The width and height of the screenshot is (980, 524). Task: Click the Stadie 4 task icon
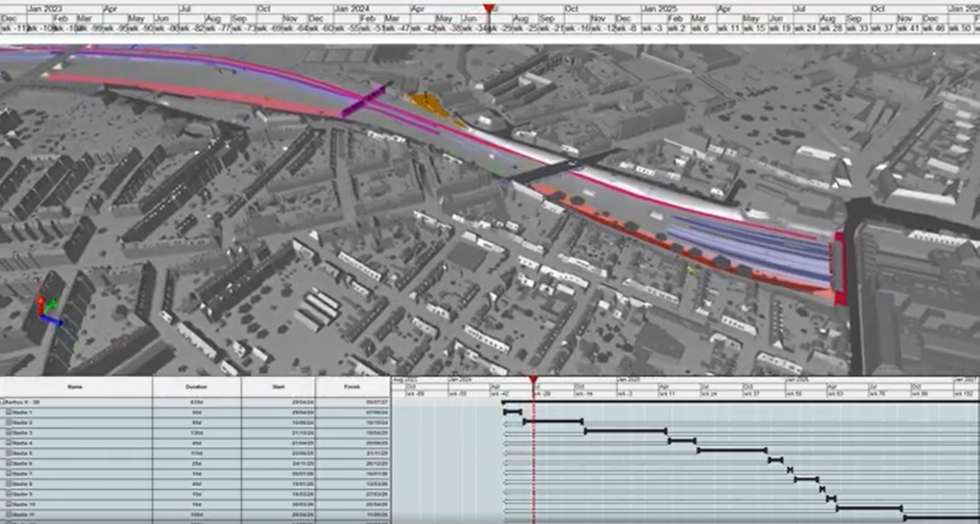(9, 443)
